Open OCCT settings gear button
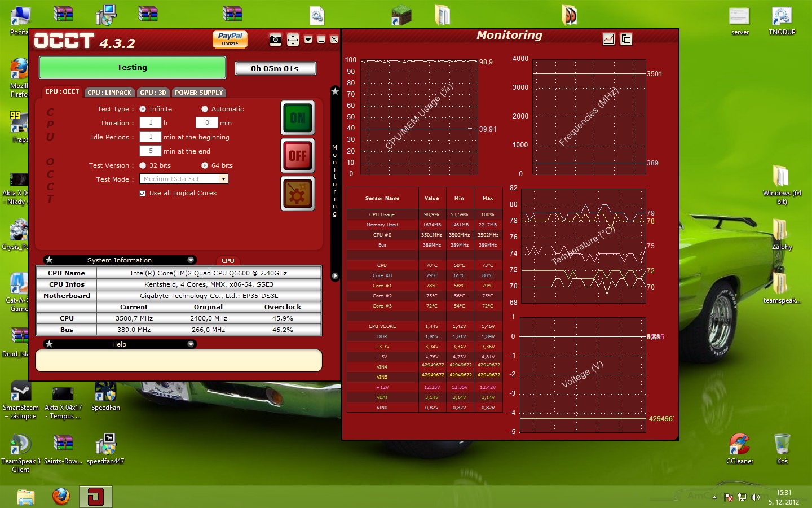 (298, 193)
